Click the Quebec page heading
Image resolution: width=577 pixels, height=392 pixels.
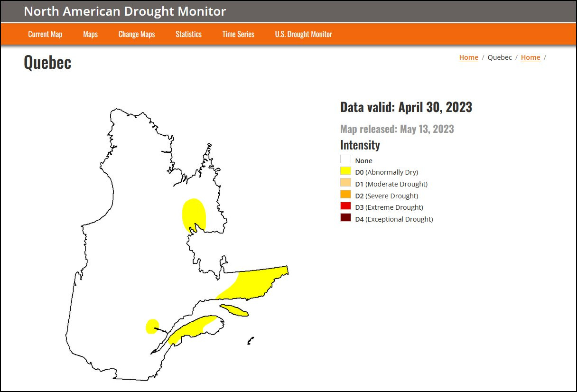[47, 62]
